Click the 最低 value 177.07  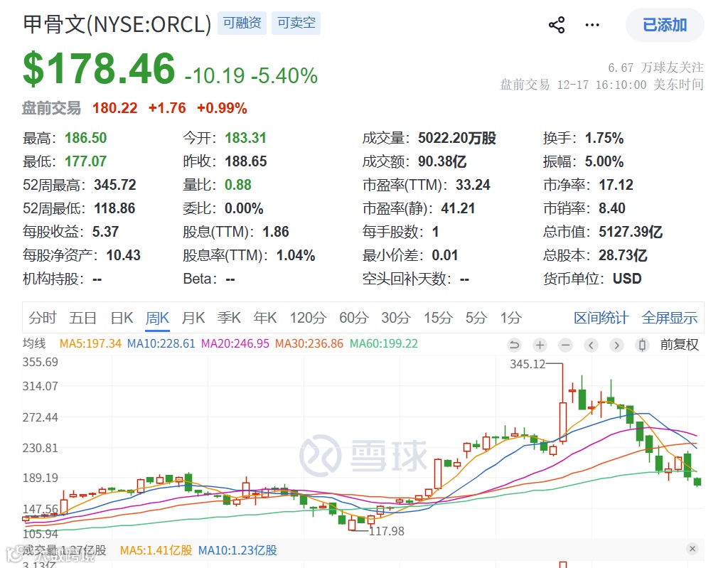coord(85,161)
